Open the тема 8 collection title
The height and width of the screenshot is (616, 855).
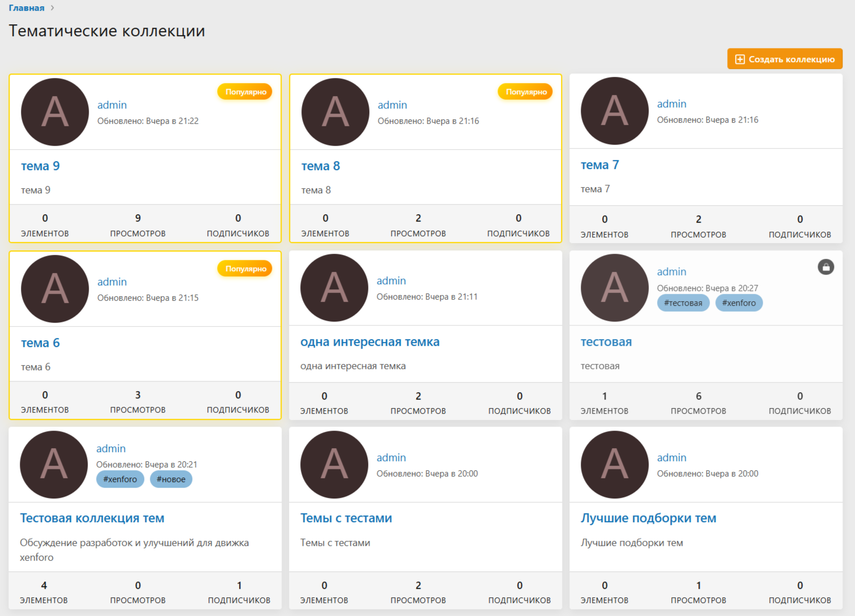pos(321,166)
